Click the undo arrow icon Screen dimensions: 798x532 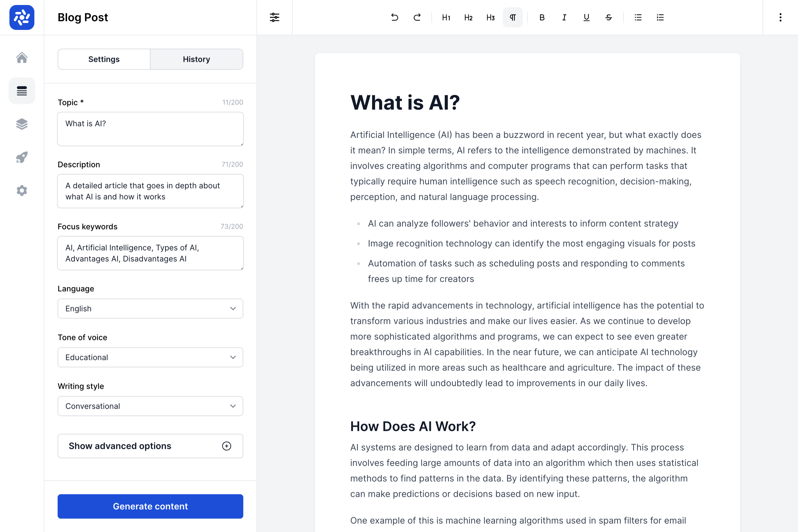tap(394, 17)
